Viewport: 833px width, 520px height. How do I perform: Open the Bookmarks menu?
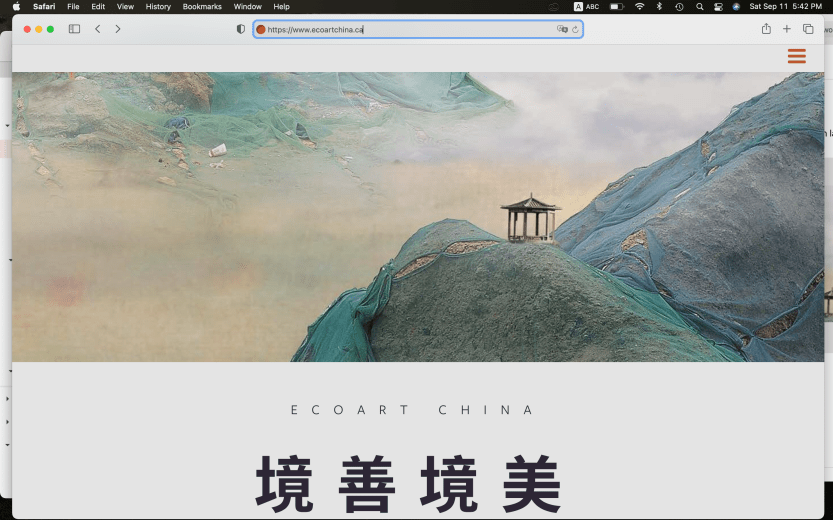pos(202,6)
